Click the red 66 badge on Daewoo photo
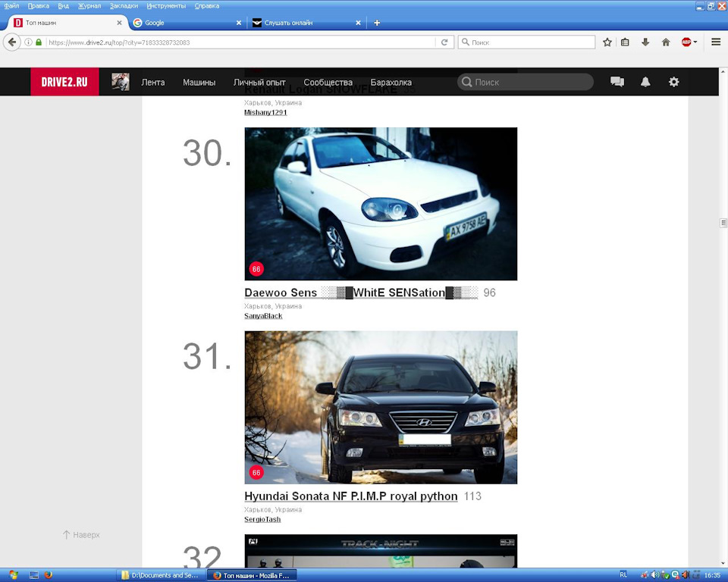Screen dimensions: 728x582 click(x=256, y=269)
